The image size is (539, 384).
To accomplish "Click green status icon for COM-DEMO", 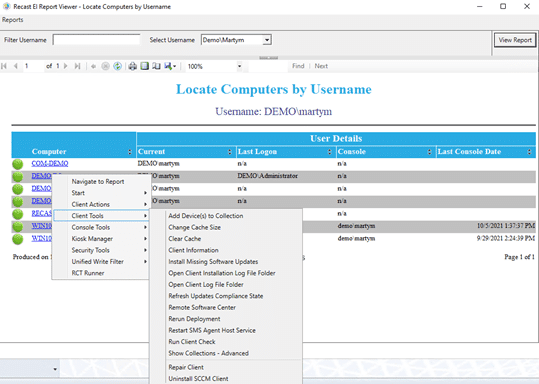I will point(18,164).
